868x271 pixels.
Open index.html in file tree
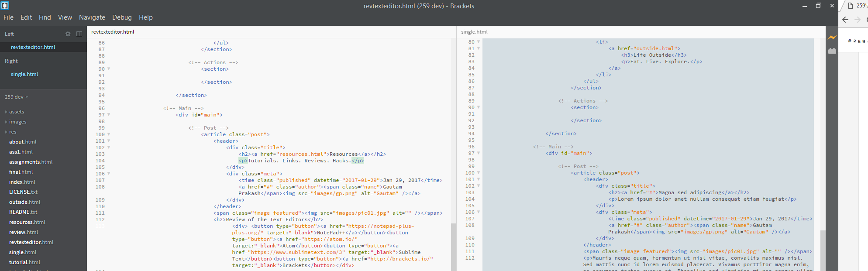(22, 182)
